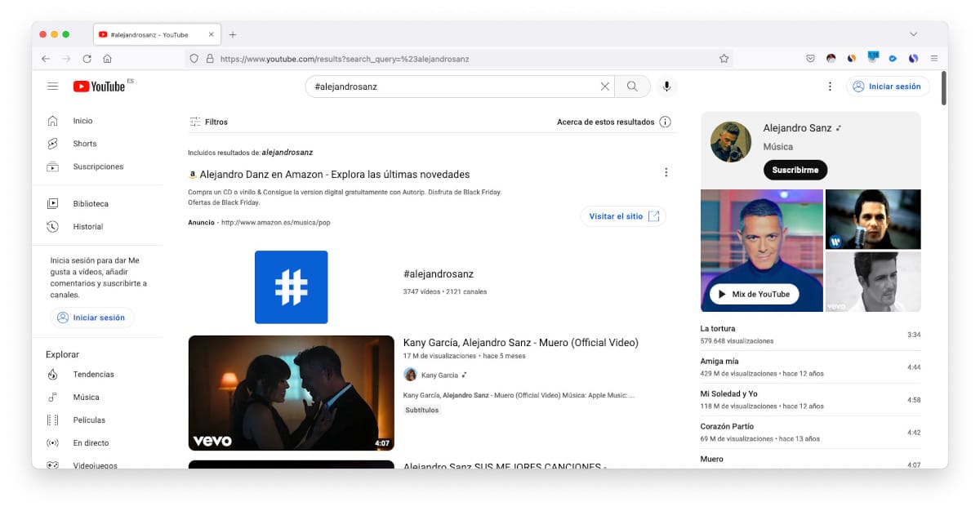Image resolution: width=980 pixels, height=511 pixels.
Task: Click Visitar el sitio on the ad
Action: (x=623, y=216)
